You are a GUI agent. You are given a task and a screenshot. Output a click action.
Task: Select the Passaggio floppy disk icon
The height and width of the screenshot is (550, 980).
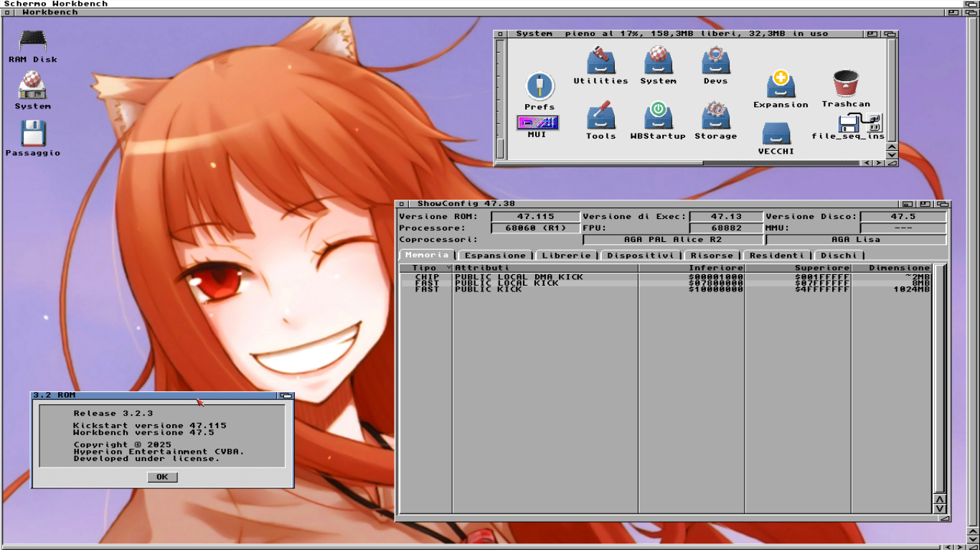(x=33, y=137)
